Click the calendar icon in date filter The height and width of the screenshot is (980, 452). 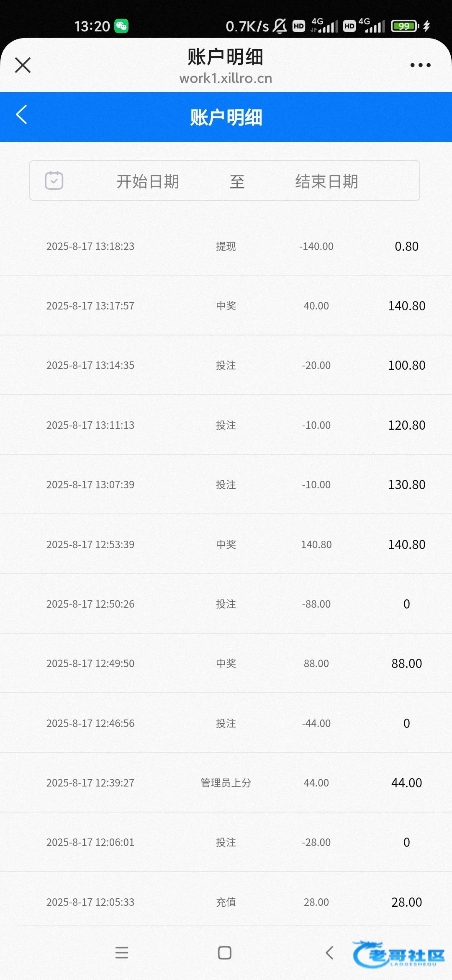tap(54, 181)
